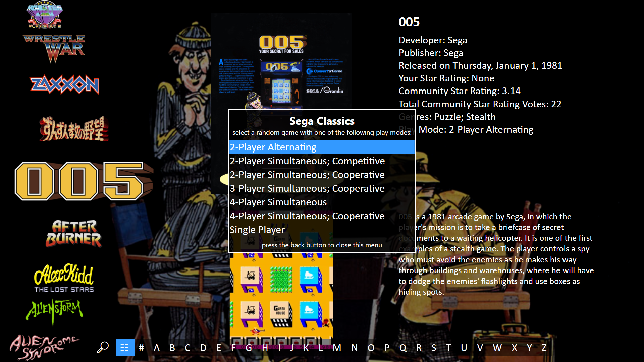The height and width of the screenshot is (362, 644).
Task: Jump to letter U in index
Action: [x=464, y=348]
